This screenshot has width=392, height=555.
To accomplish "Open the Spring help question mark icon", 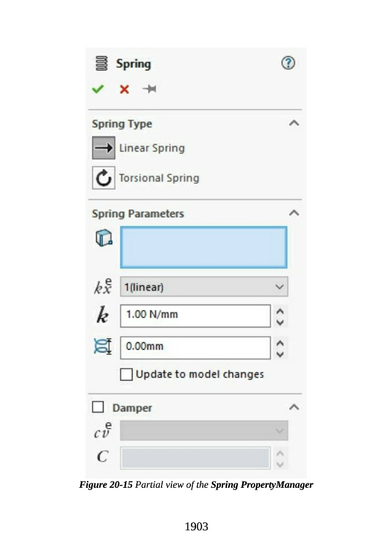I will pyautogui.click(x=288, y=63).
